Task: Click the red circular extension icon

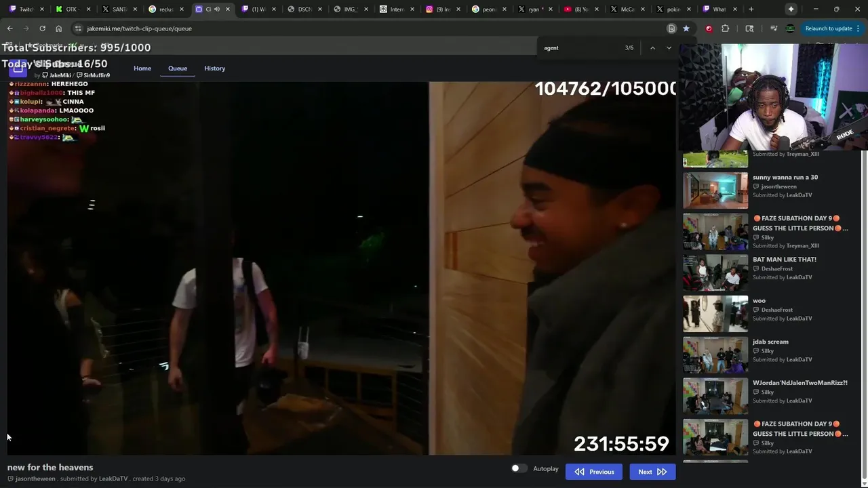Action: [x=709, y=28]
